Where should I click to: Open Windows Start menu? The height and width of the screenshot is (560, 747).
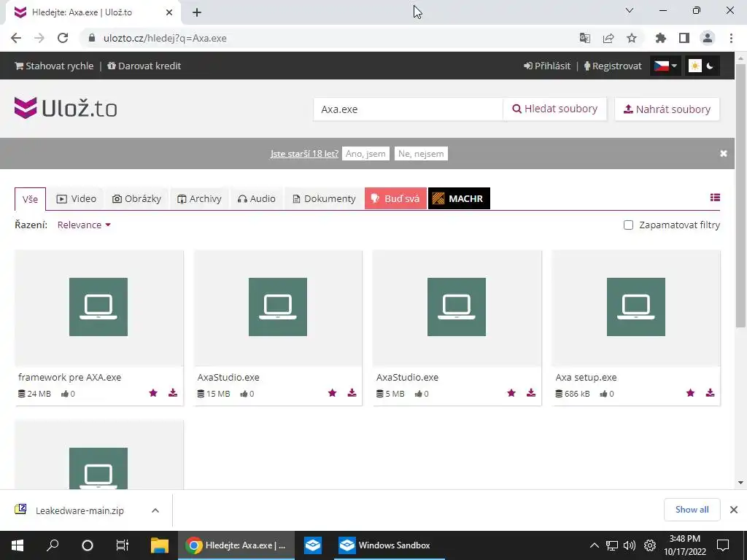[18, 545]
